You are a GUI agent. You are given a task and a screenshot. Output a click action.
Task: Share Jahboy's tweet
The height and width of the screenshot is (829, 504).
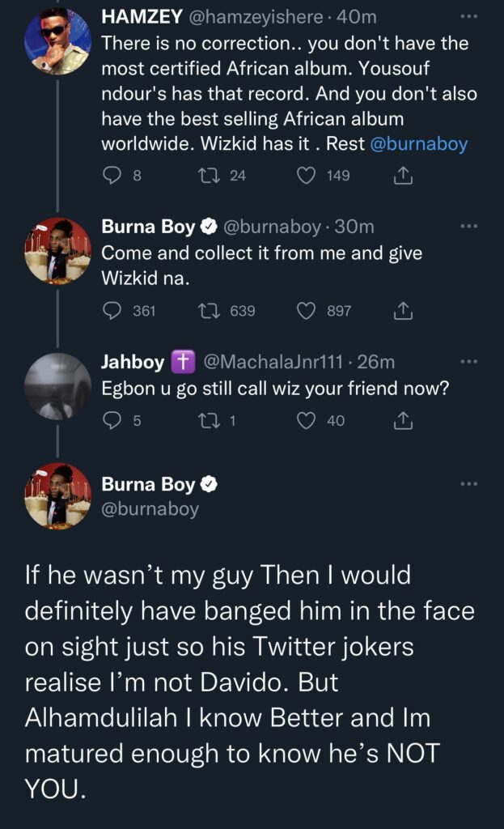[402, 420]
